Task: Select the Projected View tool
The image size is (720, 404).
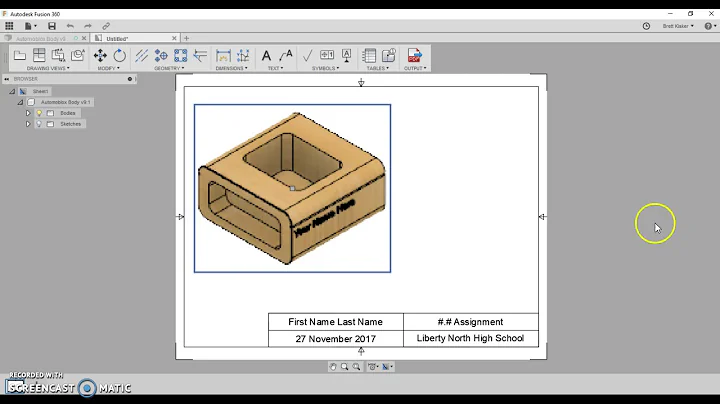Action: (x=39, y=56)
